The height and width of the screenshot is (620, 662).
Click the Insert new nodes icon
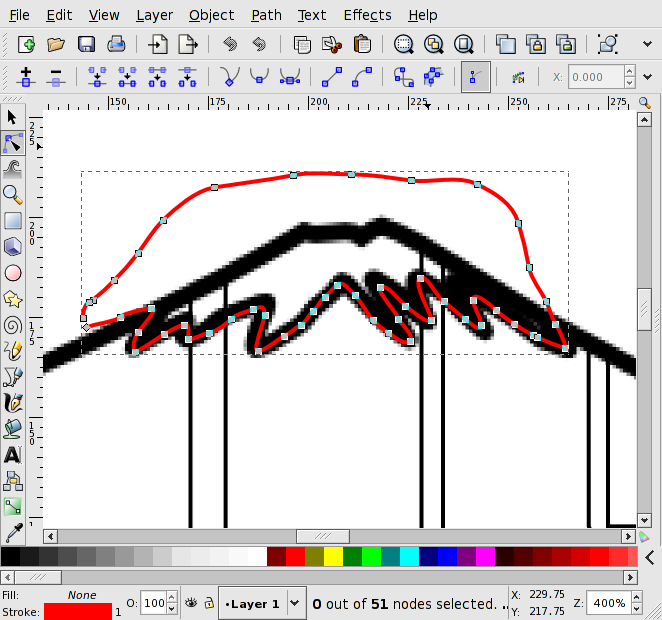click(26, 77)
